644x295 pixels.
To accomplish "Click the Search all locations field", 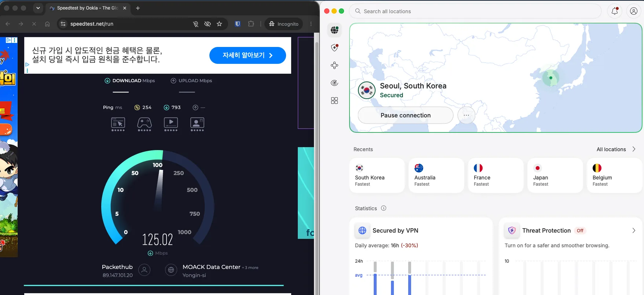I will point(475,11).
